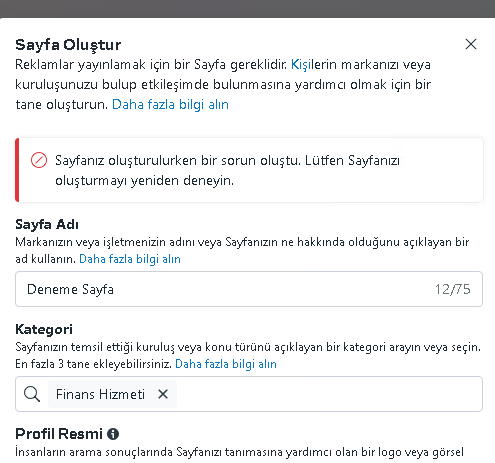The image size is (495, 463).
Task: Open Daha fazla bilgi alın link under Kategori
Action: (x=226, y=364)
